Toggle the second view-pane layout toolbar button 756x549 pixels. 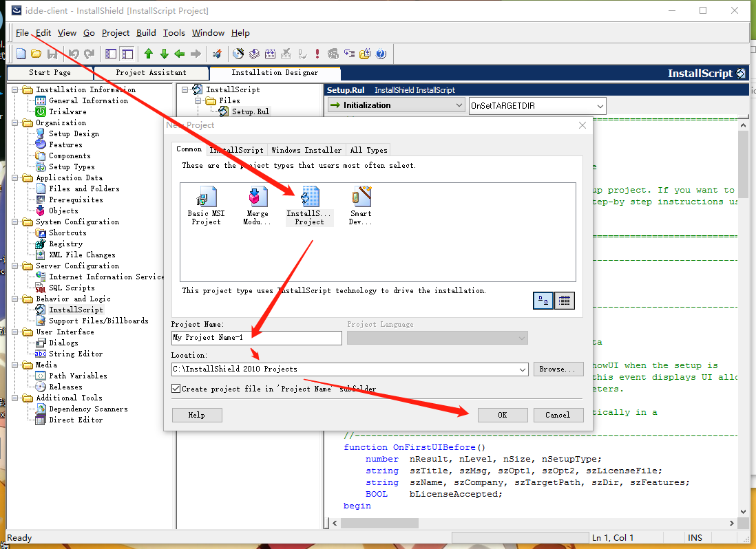(x=127, y=54)
